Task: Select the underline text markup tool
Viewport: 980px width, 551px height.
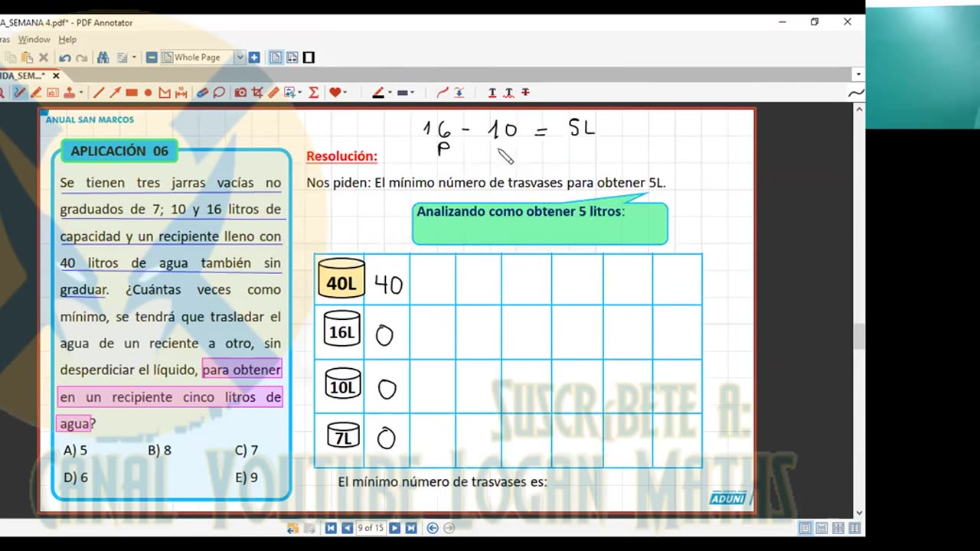Action: pos(492,93)
